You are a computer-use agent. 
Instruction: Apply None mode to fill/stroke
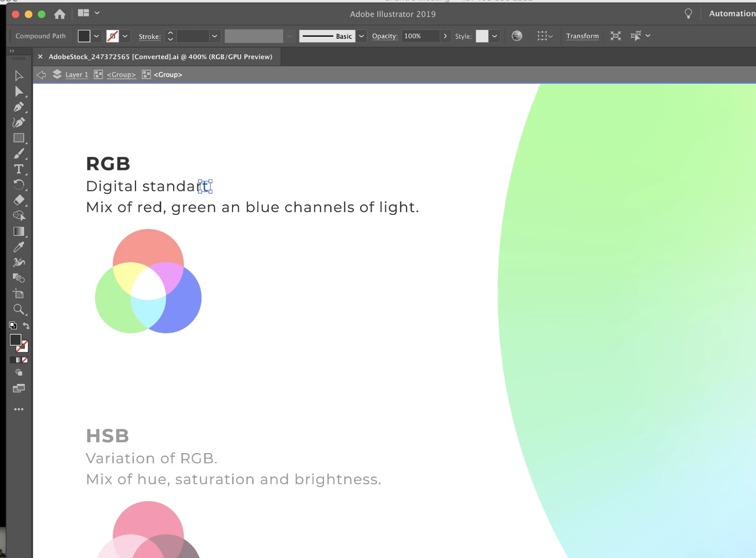(x=25, y=360)
